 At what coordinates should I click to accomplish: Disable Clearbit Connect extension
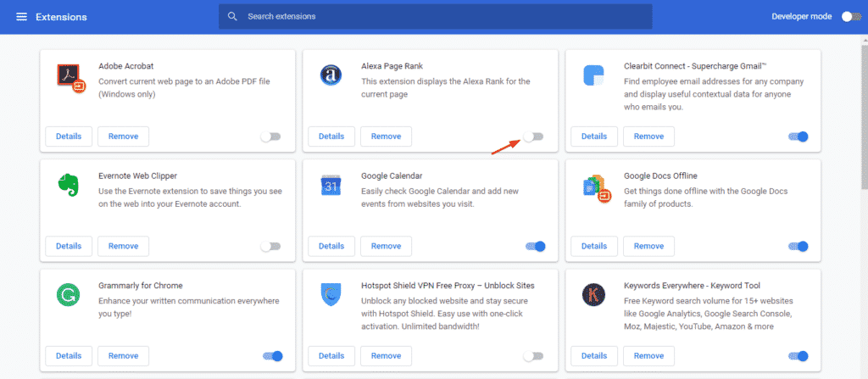[x=798, y=137]
